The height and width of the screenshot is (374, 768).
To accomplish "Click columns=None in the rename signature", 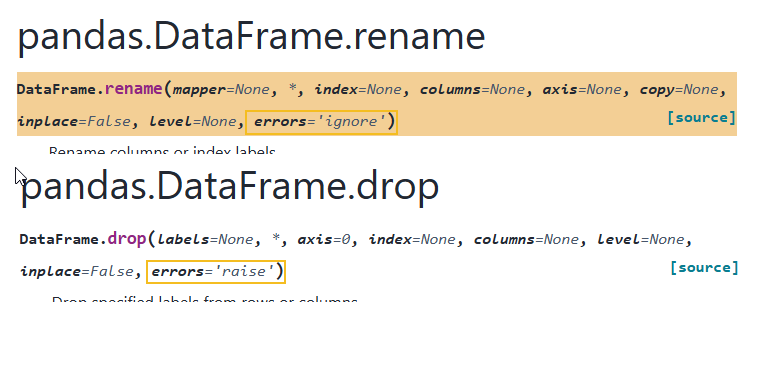I will [472, 90].
